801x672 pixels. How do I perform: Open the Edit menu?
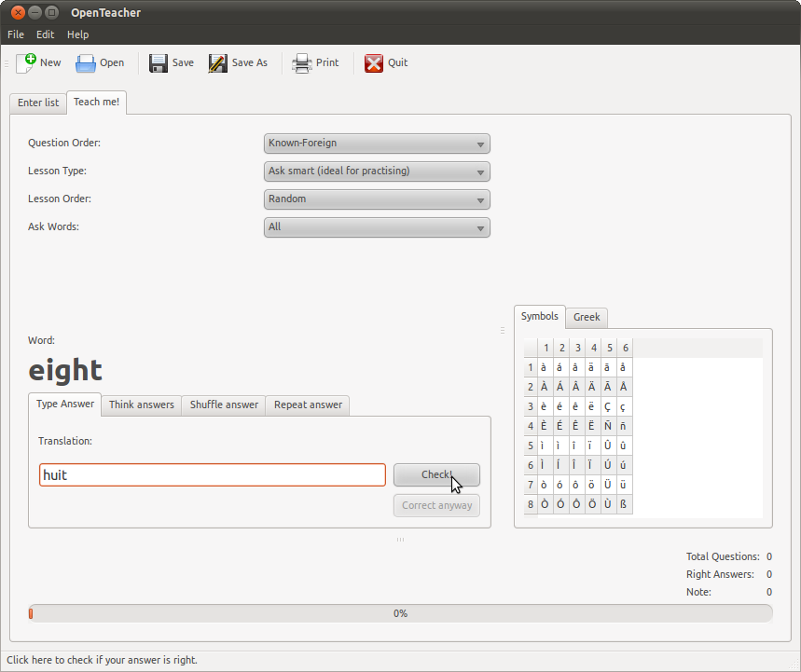pyautogui.click(x=46, y=34)
